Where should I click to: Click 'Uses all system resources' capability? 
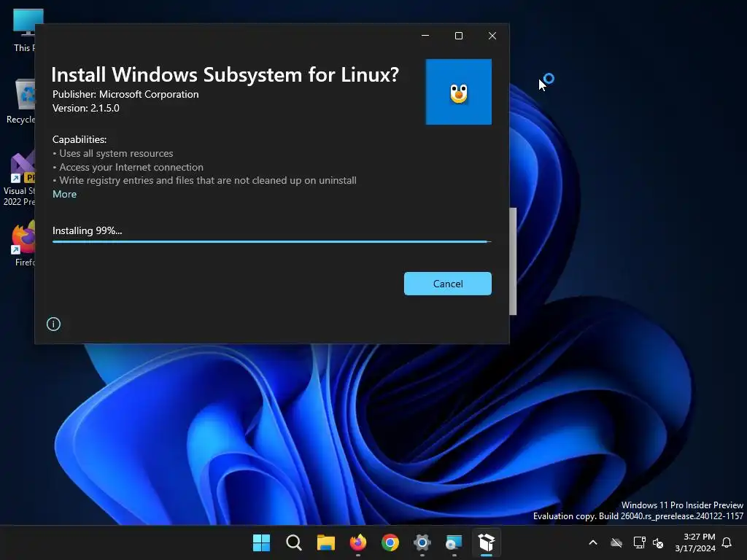[113, 153]
